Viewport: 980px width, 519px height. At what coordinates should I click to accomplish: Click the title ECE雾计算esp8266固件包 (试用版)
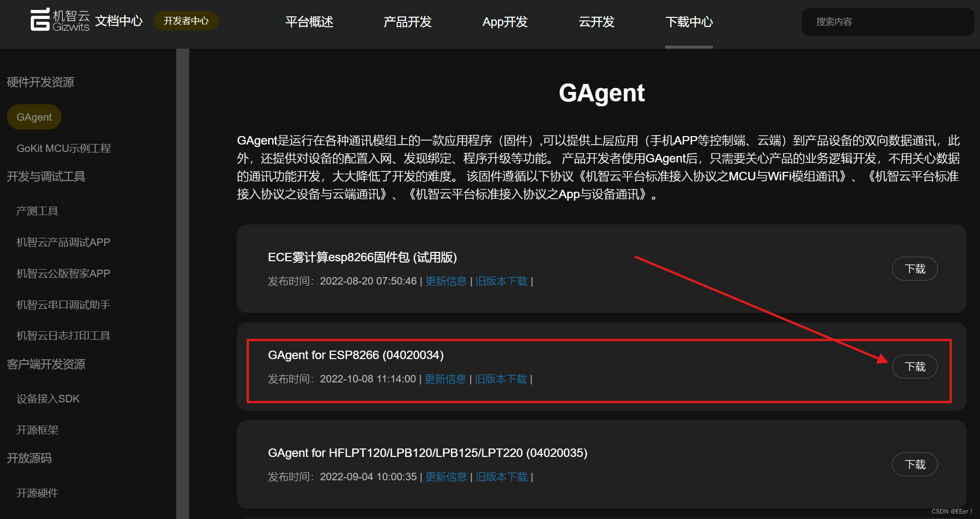pos(362,257)
